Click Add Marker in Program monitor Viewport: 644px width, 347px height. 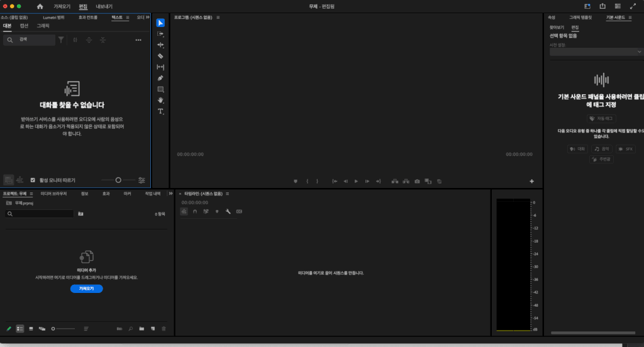[x=296, y=181]
